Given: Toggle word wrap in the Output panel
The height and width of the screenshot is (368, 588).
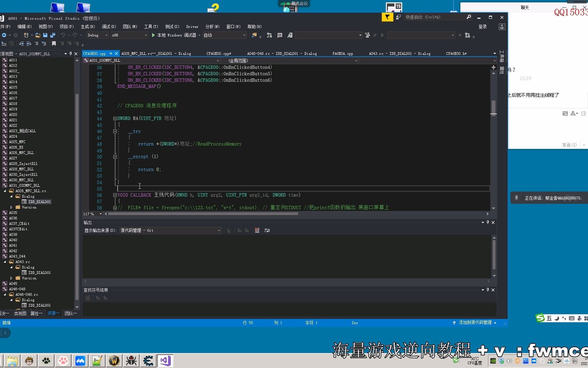Looking at the screenshot, I should coord(267,230).
